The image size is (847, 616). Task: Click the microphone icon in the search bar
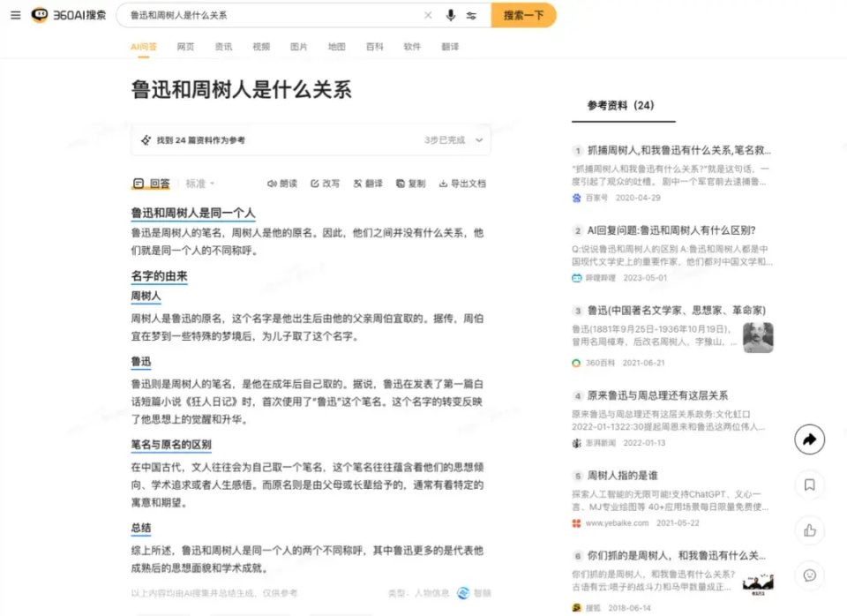tap(453, 15)
